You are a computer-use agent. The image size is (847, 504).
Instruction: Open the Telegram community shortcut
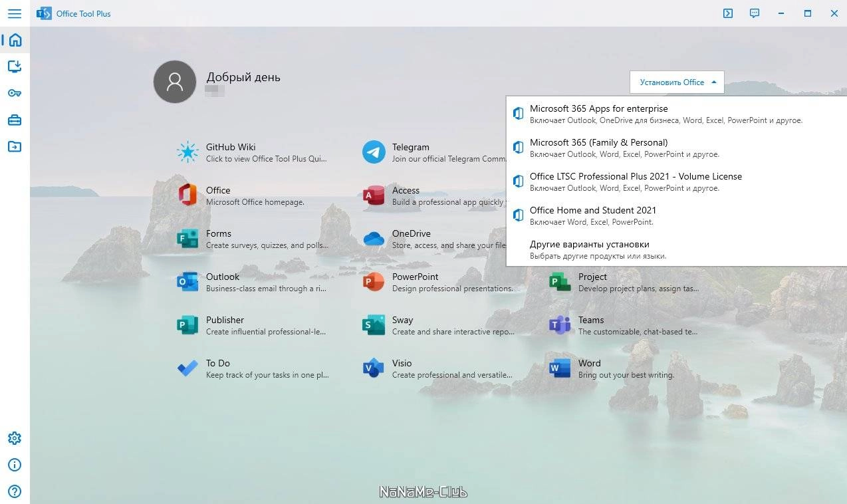tap(435, 152)
